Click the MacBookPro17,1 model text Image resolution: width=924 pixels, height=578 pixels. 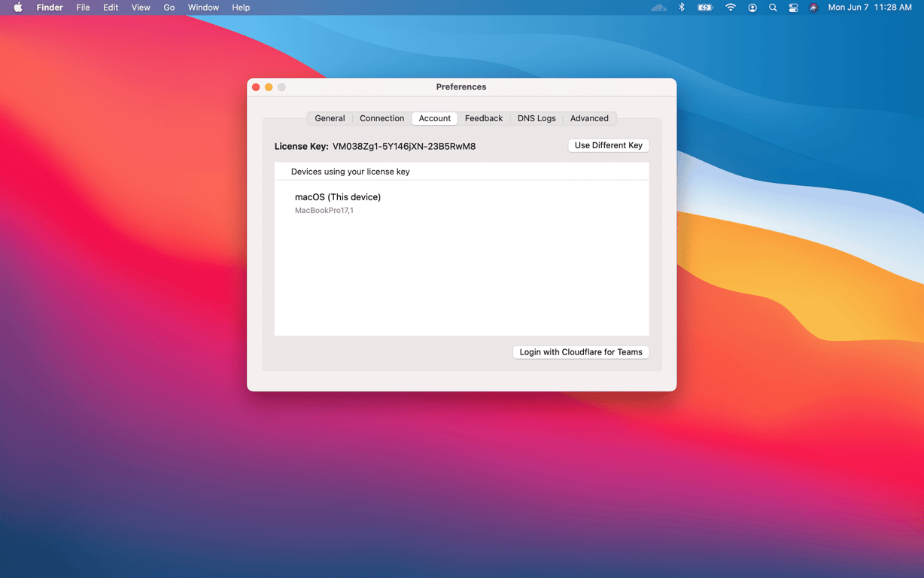click(324, 211)
